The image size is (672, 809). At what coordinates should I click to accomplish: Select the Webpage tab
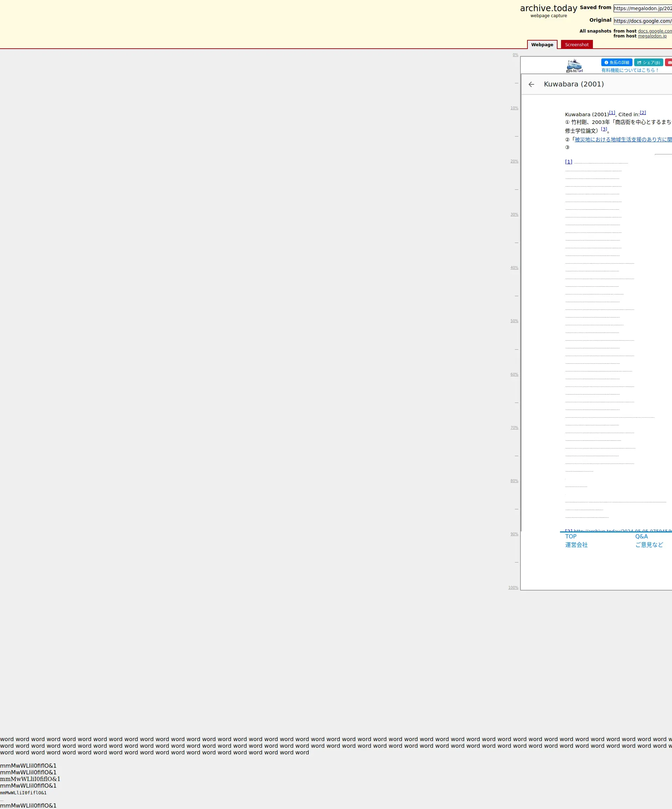tap(542, 45)
